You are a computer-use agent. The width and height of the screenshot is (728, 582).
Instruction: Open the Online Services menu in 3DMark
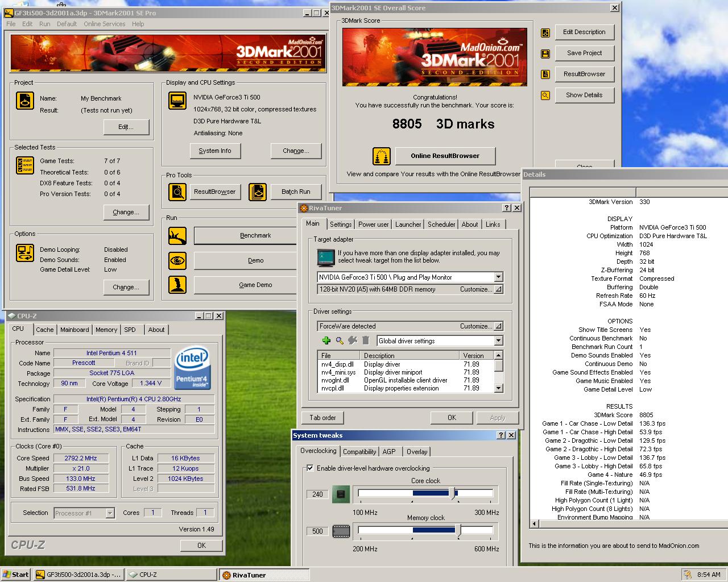[x=105, y=24]
